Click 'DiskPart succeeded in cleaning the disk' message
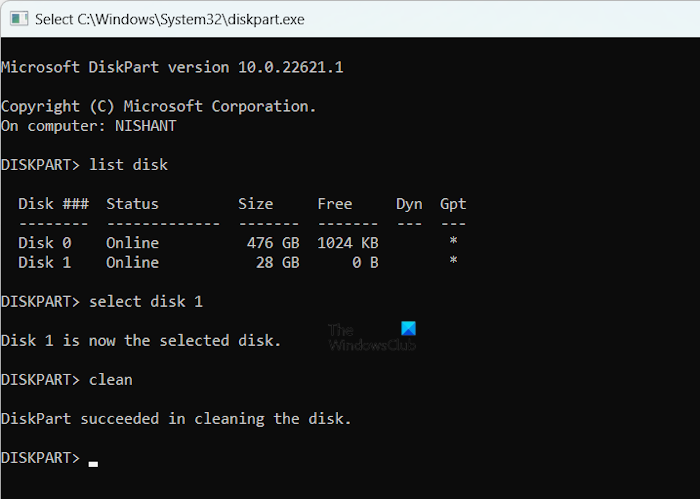The image size is (700, 499). [x=176, y=419]
